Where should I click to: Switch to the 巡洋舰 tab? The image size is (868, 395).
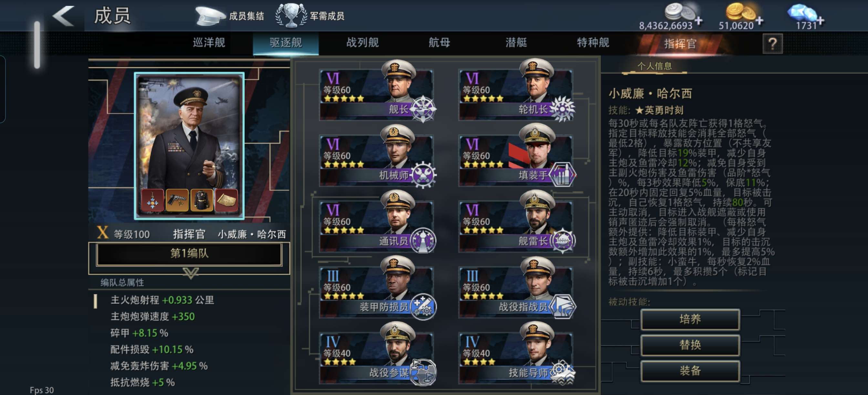[x=209, y=43]
